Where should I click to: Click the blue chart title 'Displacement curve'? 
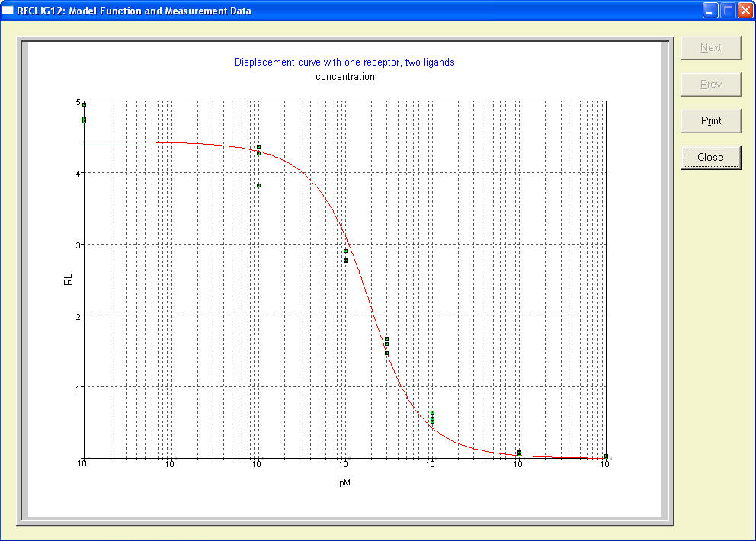coord(344,62)
